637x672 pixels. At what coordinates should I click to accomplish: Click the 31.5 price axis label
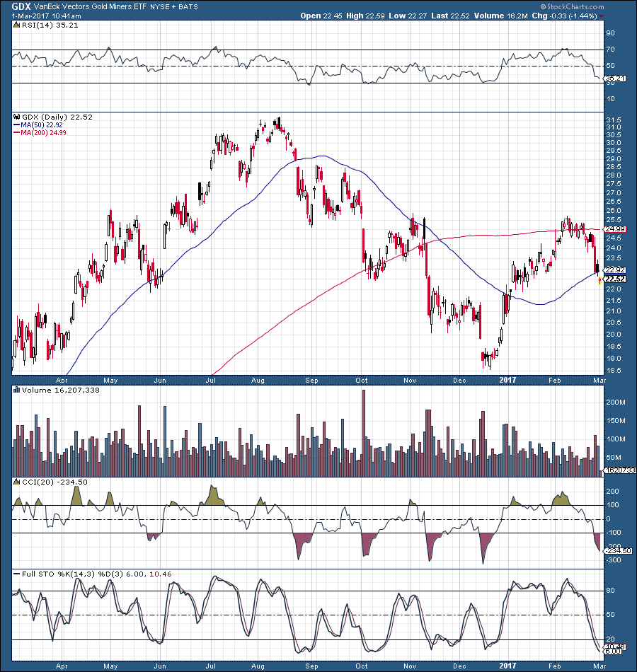point(614,120)
